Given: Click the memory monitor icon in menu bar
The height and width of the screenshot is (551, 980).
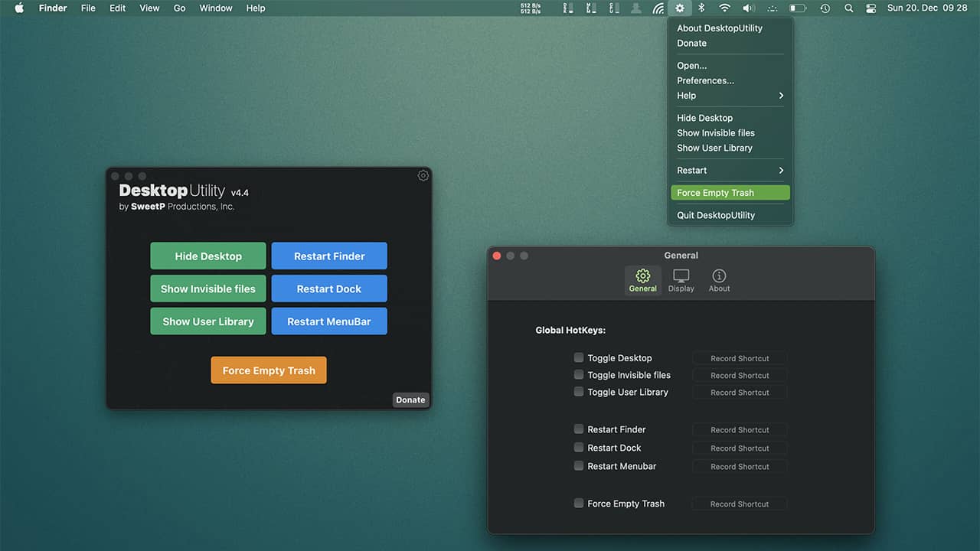Looking at the screenshot, I should (x=590, y=8).
